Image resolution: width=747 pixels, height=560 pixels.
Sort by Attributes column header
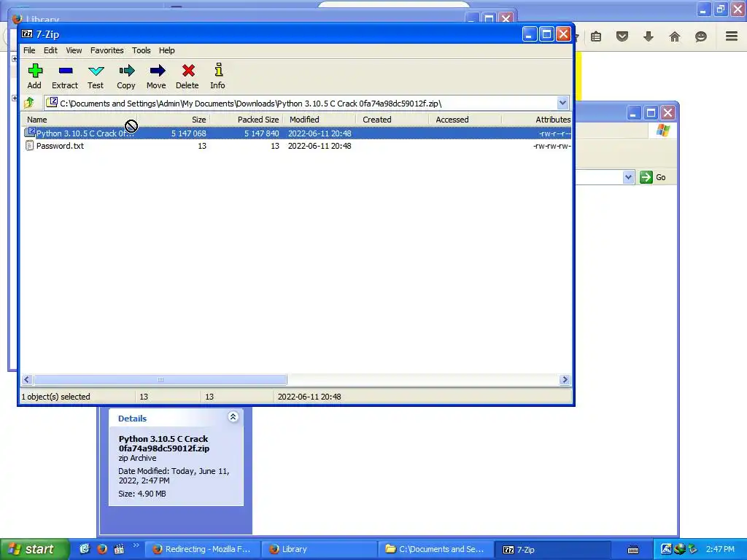537,120
